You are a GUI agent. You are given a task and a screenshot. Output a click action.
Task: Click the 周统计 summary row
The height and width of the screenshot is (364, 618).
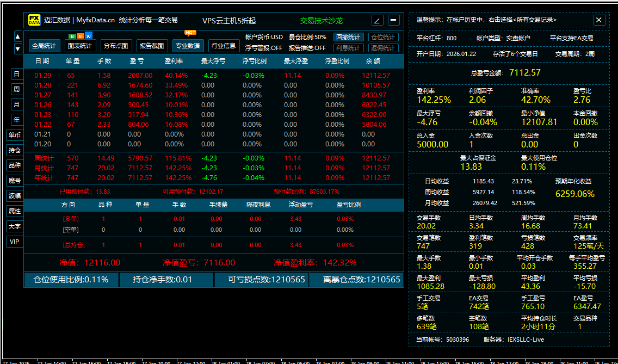[x=213, y=158]
